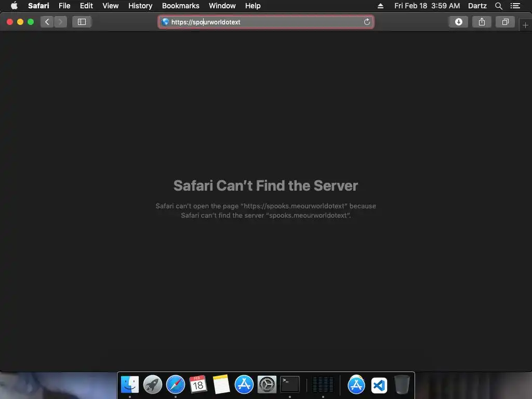Open Notification Center
This screenshot has width=532, height=399.
[x=515, y=6]
